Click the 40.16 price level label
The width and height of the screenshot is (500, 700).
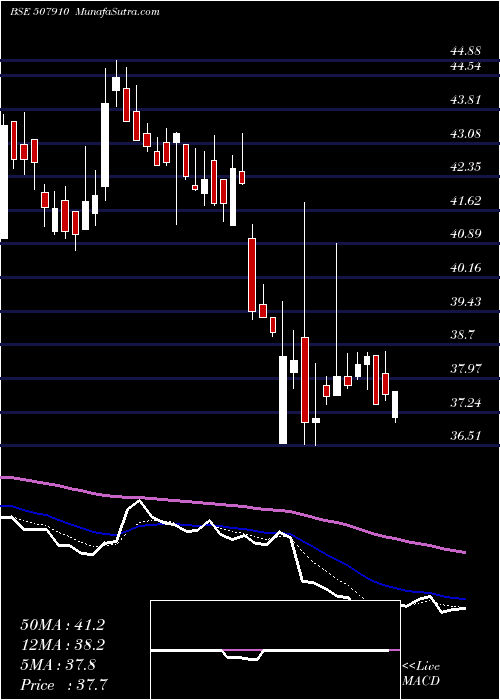pyautogui.click(x=466, y=268)
